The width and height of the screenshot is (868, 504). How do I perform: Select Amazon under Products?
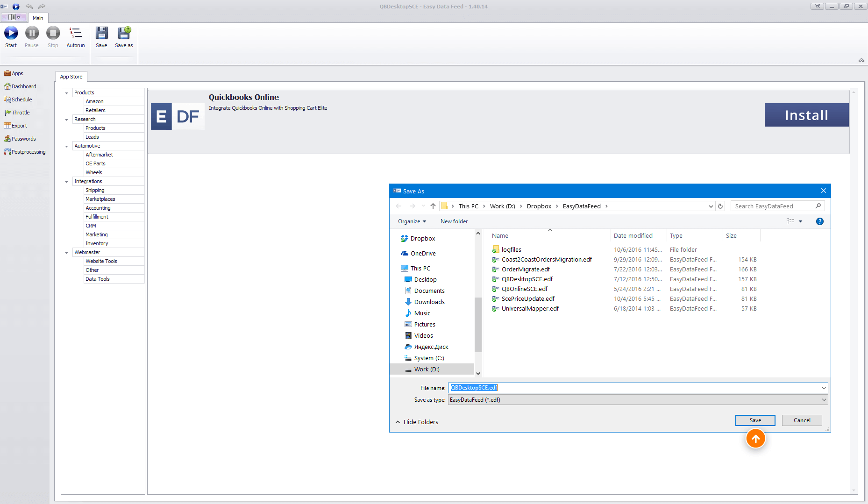(94, 101)
